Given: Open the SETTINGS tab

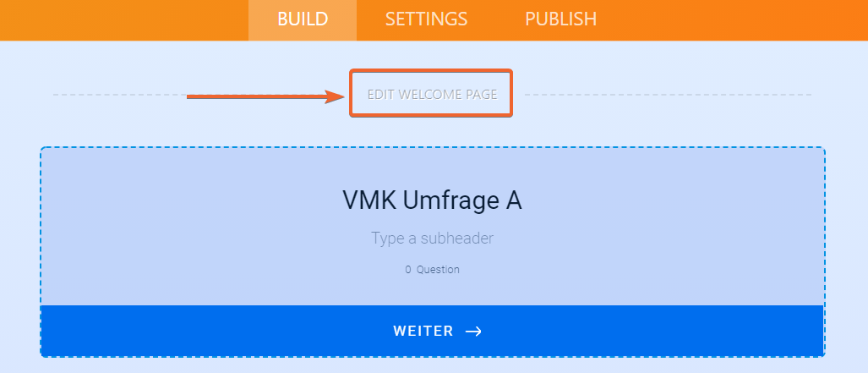Looking at the screenshot, I should pyautogui.click(x=426, y=19).
